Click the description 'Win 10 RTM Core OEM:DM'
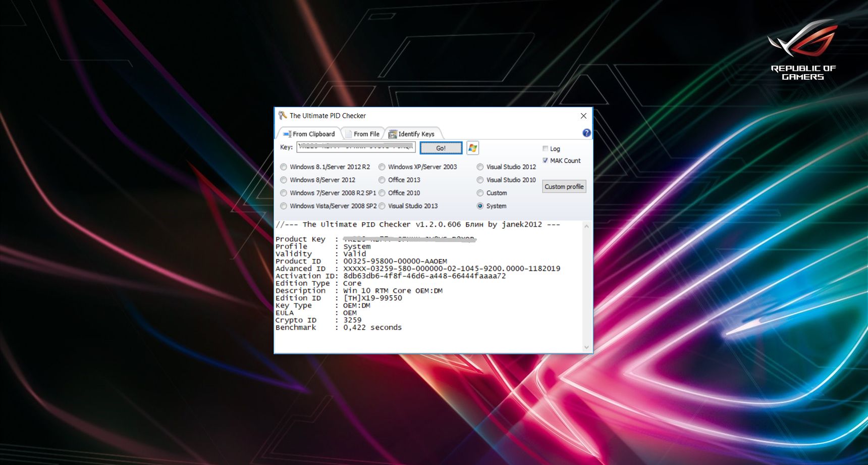Screen dimensions: 868x465 coord(393,291)
